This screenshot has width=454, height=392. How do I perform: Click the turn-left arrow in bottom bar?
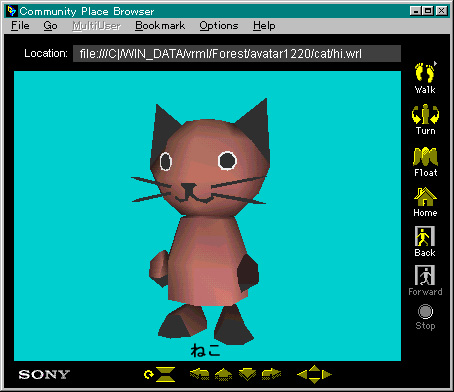tap(199, 374)
